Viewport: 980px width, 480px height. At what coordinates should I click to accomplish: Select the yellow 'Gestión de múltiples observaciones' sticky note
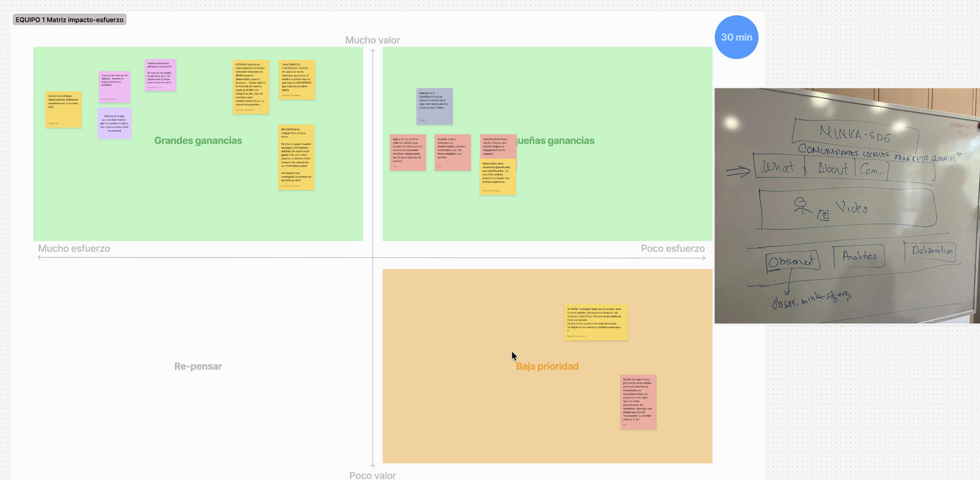point(63,110)
